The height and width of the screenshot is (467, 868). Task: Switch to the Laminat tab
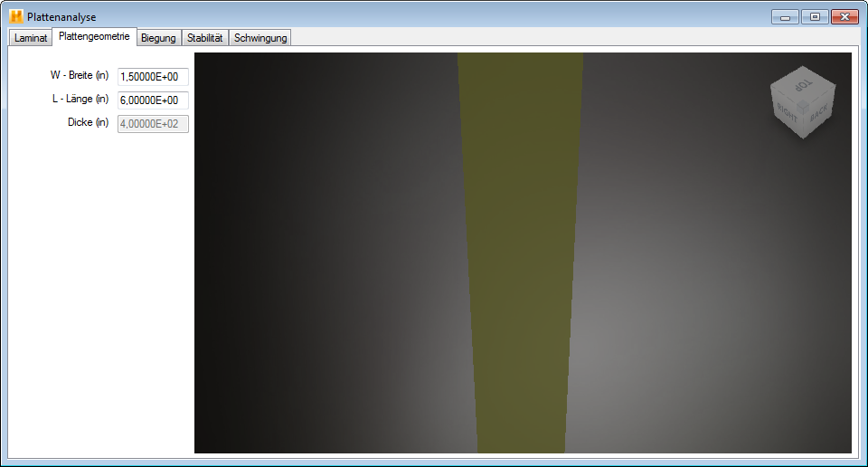[31, 38]
